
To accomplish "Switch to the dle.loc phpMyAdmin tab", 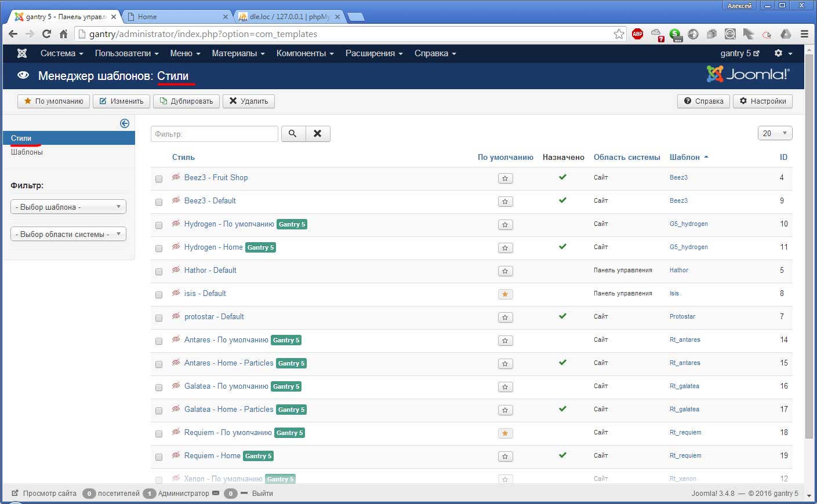I will (290, 17).
